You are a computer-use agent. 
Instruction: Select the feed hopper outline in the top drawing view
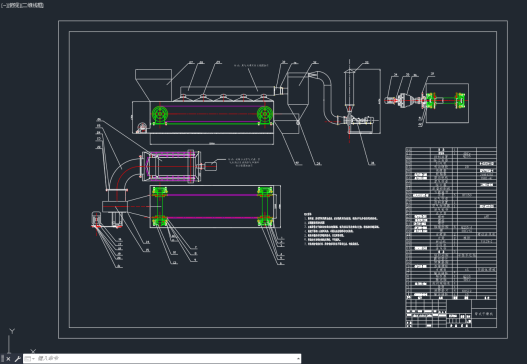pos(153,84)
